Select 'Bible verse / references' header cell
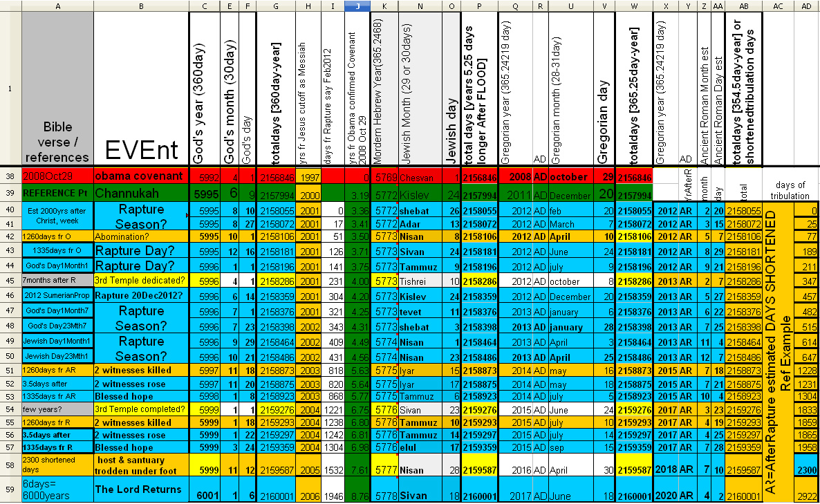 click(57, 89)
